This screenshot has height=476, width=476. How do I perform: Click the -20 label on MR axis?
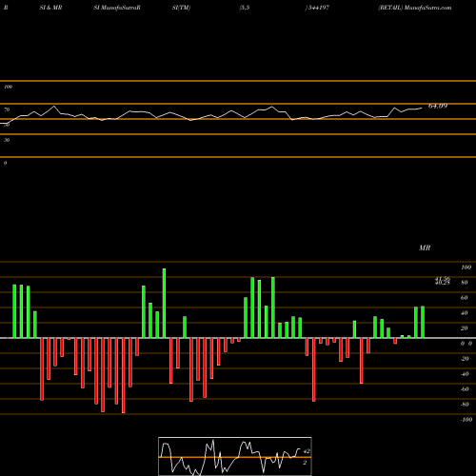pyautogui.click(x=465, y=359)
